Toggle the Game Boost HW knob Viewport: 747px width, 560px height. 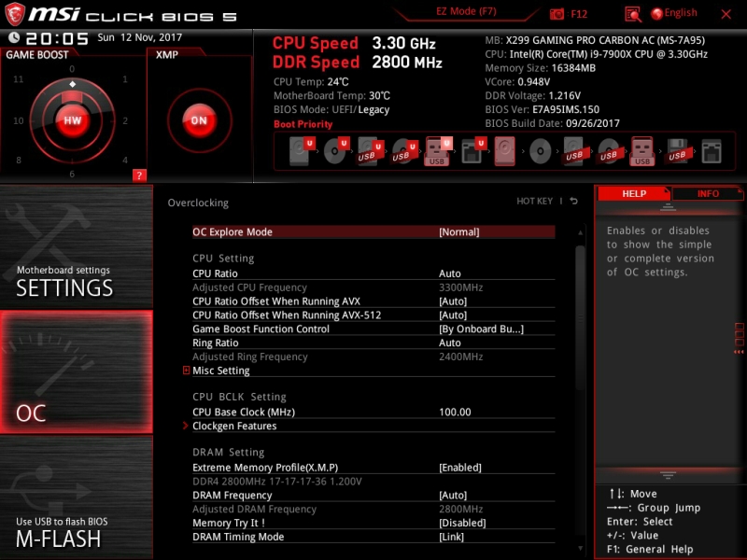[73, 120]
